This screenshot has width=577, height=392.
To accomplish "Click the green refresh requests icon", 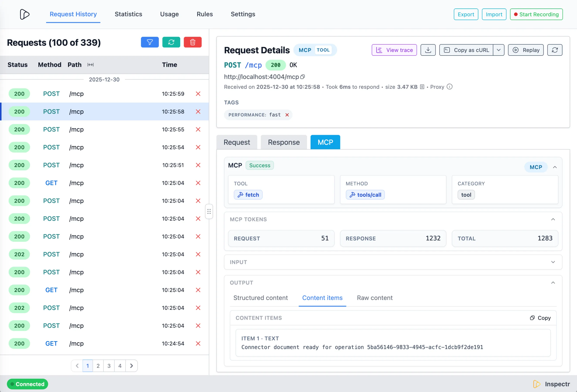I will point(171,42).
